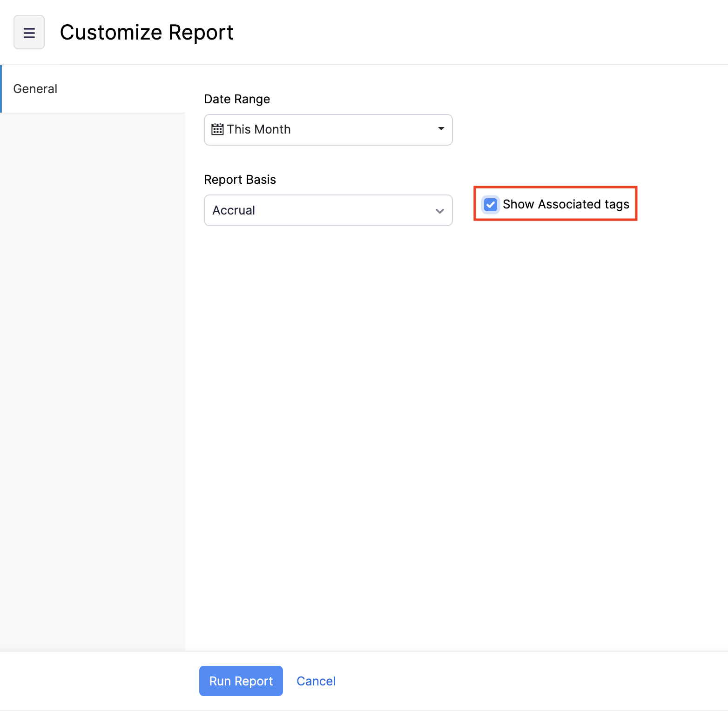Click the Accrual value text

[234, 210]
